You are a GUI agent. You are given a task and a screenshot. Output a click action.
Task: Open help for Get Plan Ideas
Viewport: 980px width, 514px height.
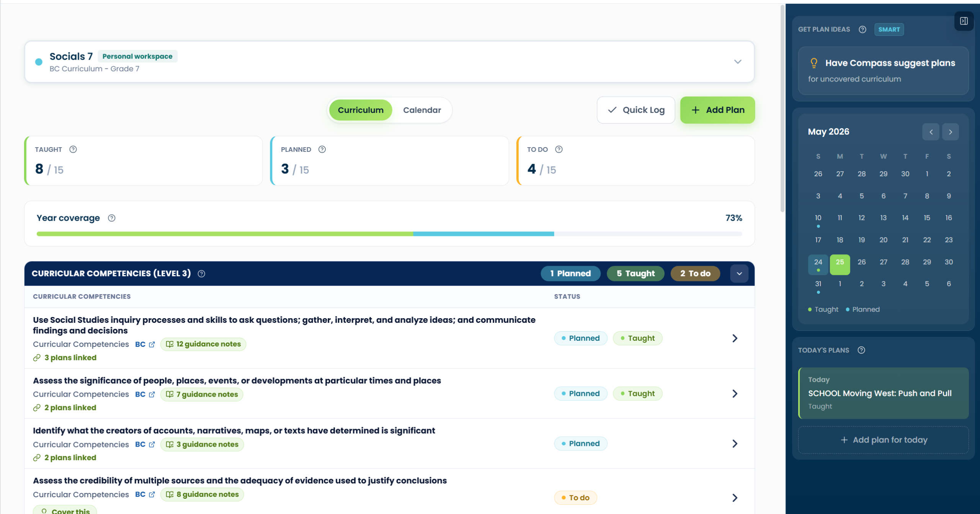[x=862, y=29]
